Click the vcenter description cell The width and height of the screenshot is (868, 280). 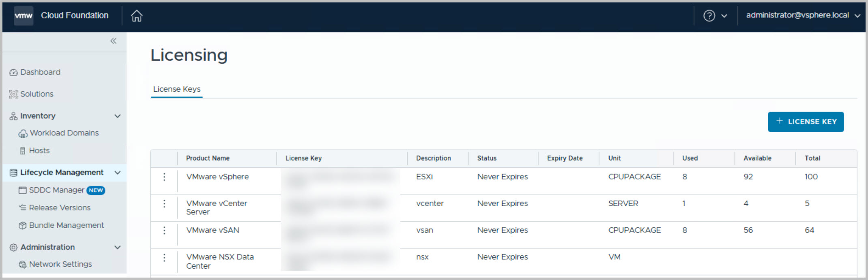click(x=430, y=203)
